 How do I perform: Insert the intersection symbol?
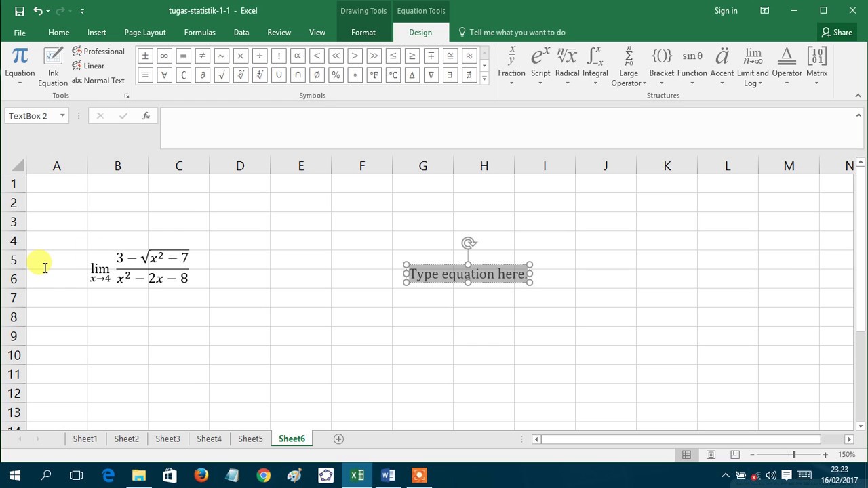click(x=297, y=75)
